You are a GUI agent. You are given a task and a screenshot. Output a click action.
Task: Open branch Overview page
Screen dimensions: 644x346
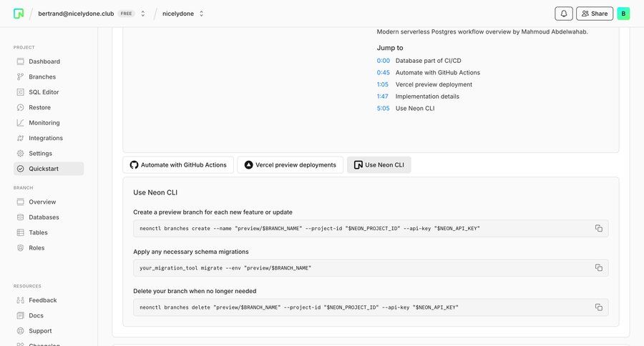click(x=49, y=202)
